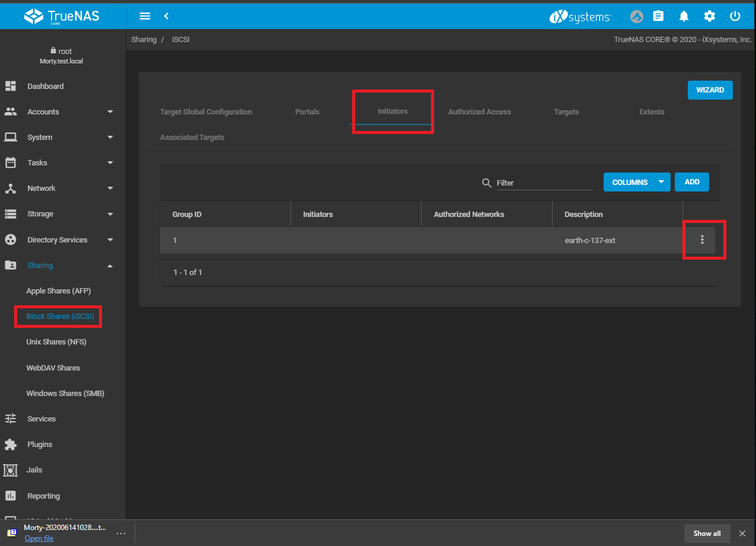
Task: Open the settings gear icon
Action: click(709, 16)
